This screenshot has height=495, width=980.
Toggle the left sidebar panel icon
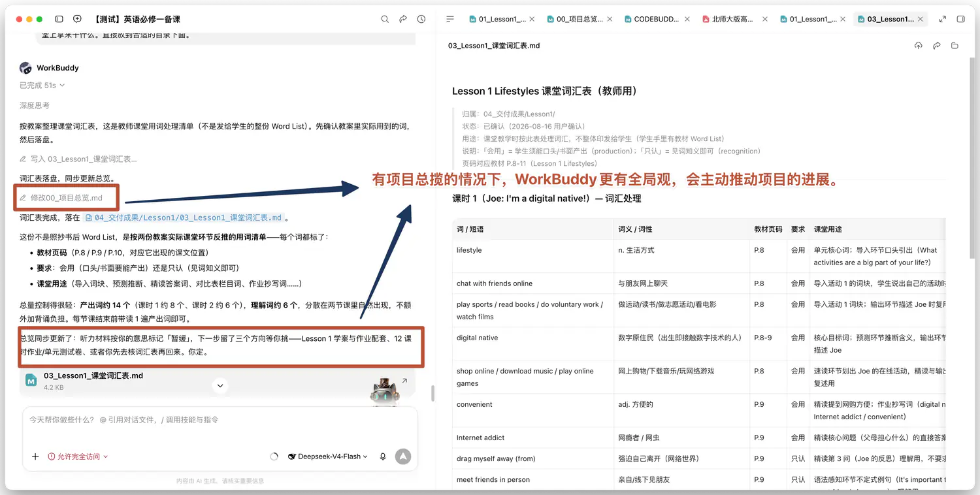59,19
